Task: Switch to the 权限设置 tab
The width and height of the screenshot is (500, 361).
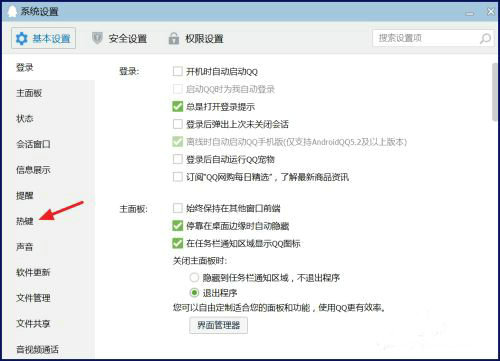Action: [196, 39]
